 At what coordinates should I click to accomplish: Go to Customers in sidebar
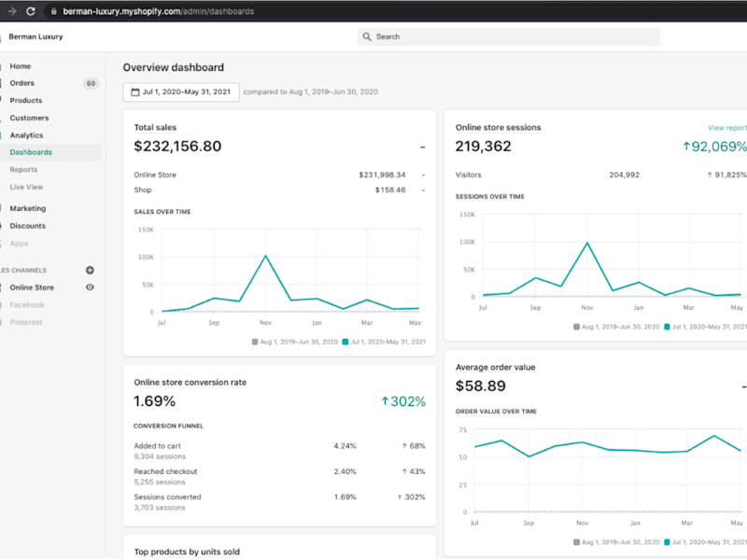point(29,118)
